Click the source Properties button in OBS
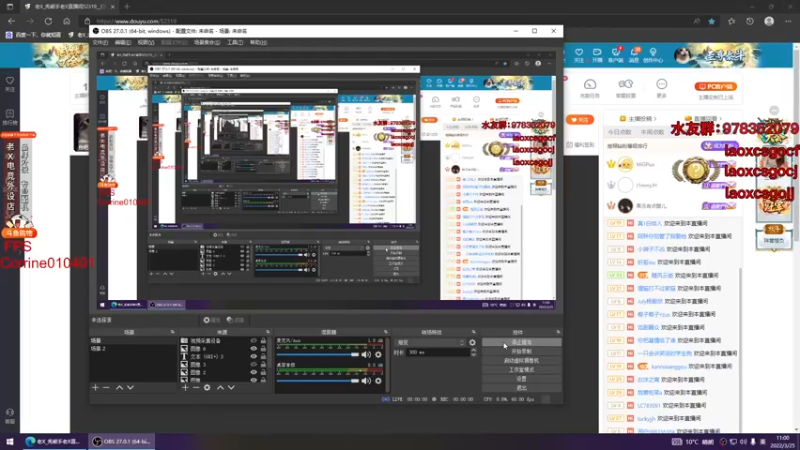The image size is (800, 450). (212, 320)
